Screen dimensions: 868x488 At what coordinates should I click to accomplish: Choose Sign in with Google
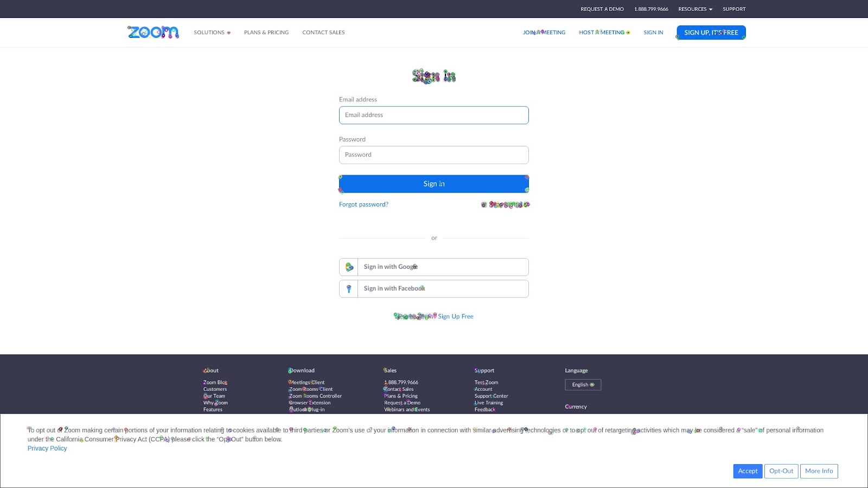pos(434,267)
